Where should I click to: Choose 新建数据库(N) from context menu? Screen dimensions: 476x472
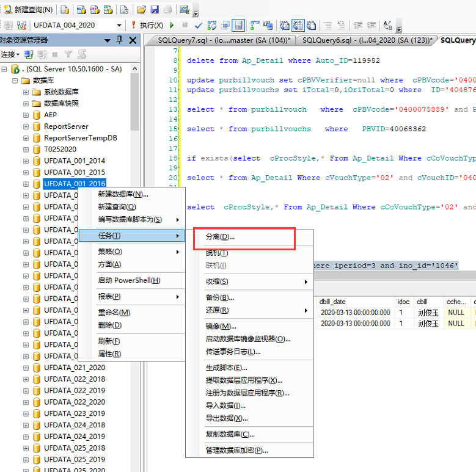click(131, 194)
